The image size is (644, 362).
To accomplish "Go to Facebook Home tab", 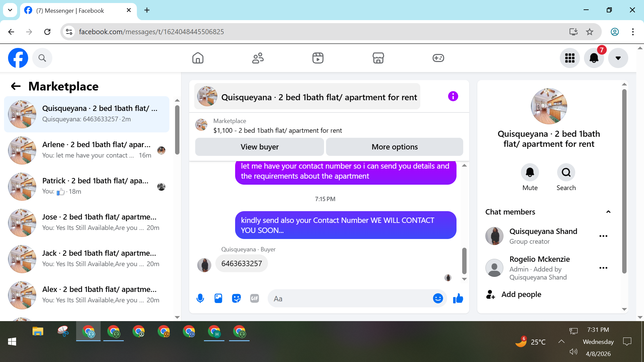I will 198,58.
